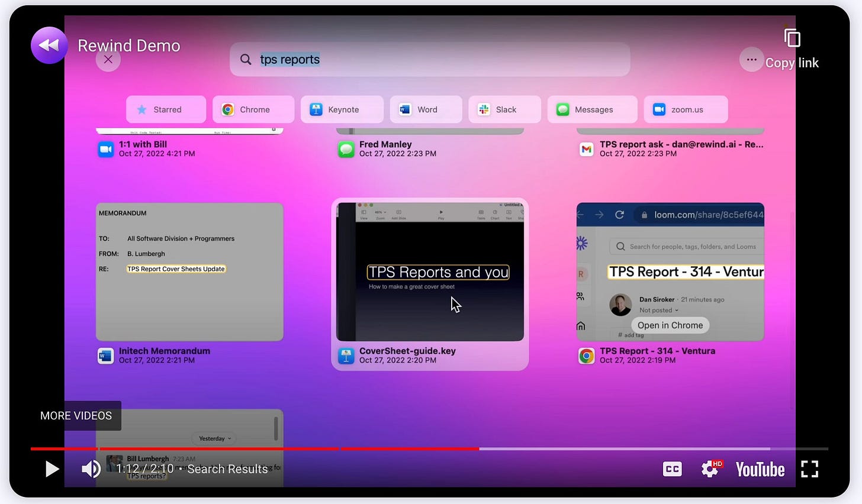Select the TPS Report - 314 - Ventura title
Image resolution: width=862 pixels, height=504 pixels.
(x=657, y=351)
